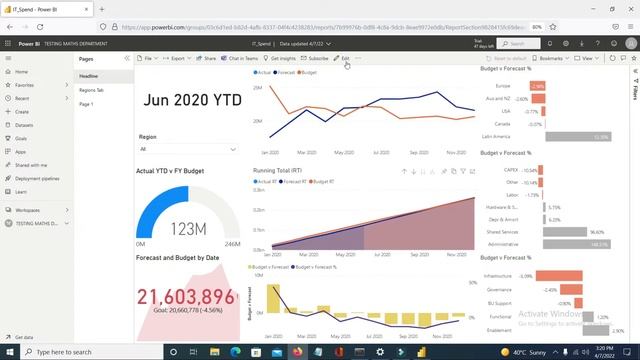Open Power BI Desktop from taskbar
This screenshot has height=360, width=640.
pos(422,352)
